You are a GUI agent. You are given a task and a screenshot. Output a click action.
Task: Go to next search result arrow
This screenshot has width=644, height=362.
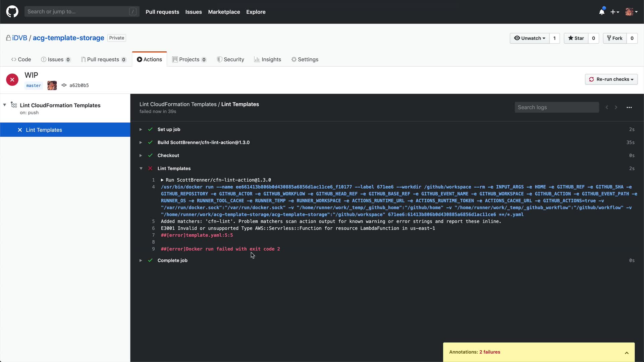(616, 108)
